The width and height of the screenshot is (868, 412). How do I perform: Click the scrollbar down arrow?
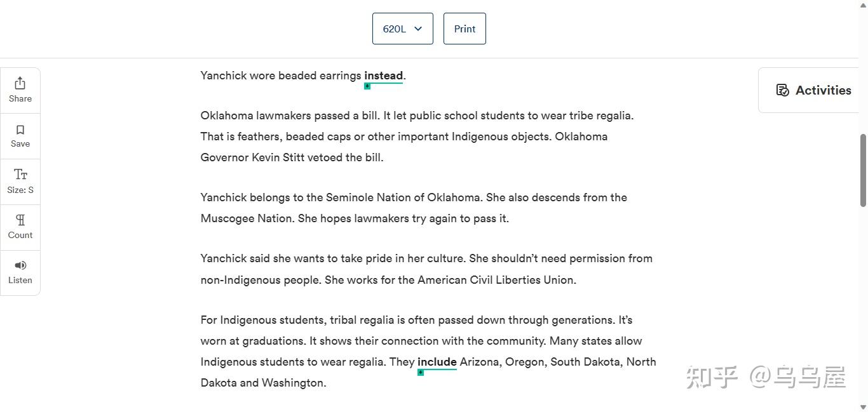863,407
